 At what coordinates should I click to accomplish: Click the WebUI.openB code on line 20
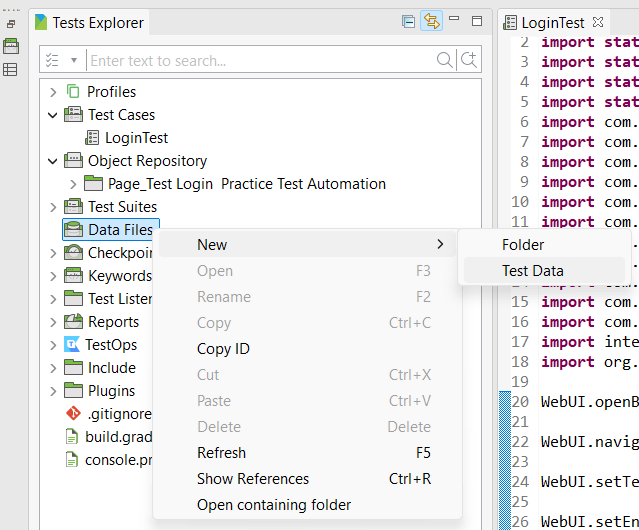coord(590,402)
